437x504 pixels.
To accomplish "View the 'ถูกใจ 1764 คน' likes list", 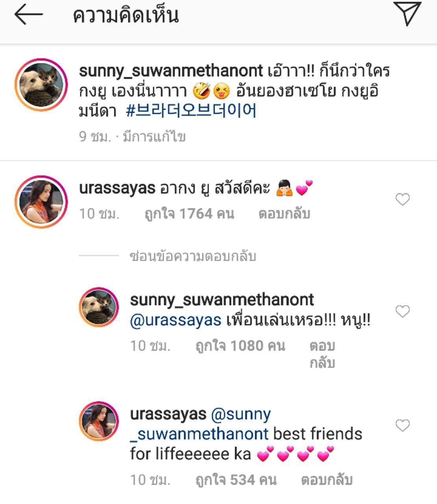I will [189, 214].
